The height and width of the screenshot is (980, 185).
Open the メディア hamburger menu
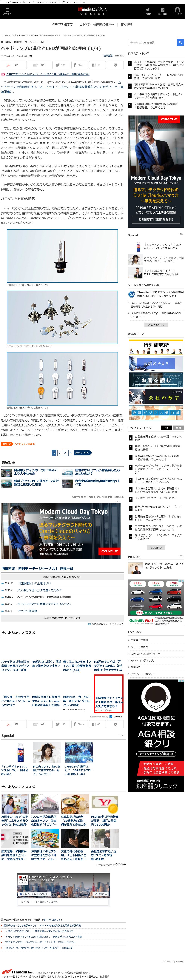7,11
